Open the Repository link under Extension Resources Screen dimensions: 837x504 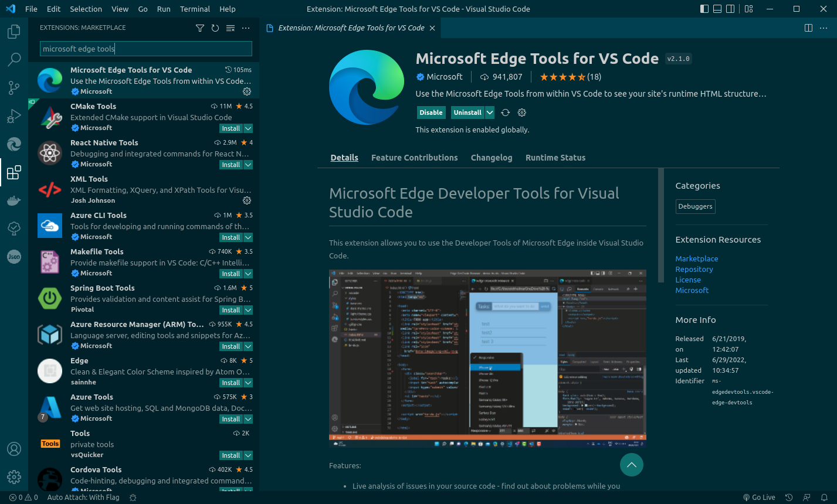[x=694, y=269]
